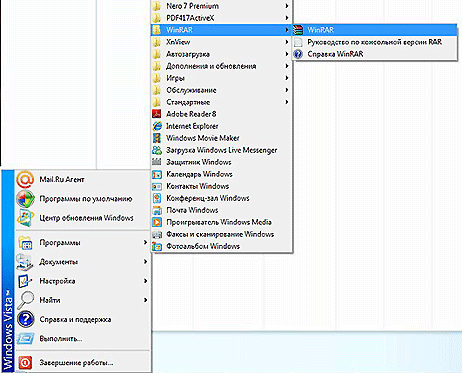Viewport: 462px width, 373px height.
Task: Click the Программы menu icon
Action: point(25,243)
